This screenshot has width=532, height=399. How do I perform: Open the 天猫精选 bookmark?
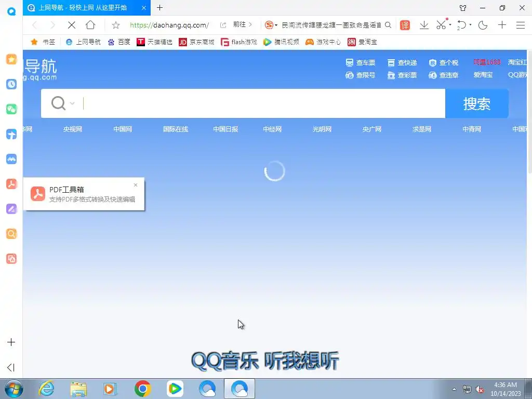click(x=154, y=42)
